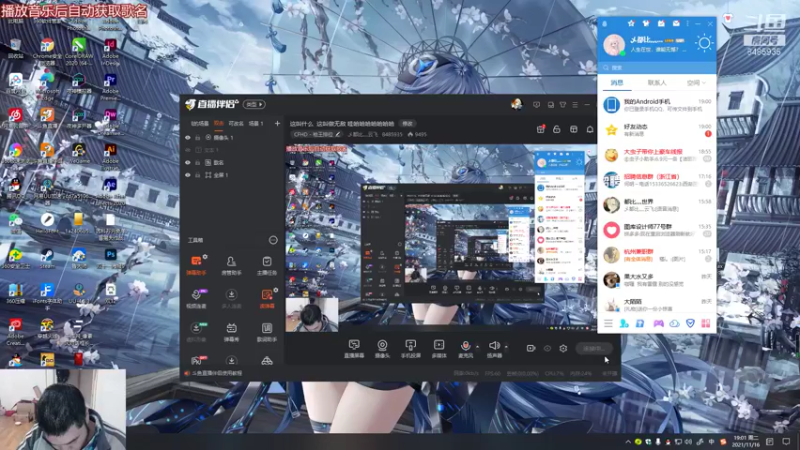Hide the 歌名 source layer
The width and height of the screenshot is (800, 450).
click(188, 163)
